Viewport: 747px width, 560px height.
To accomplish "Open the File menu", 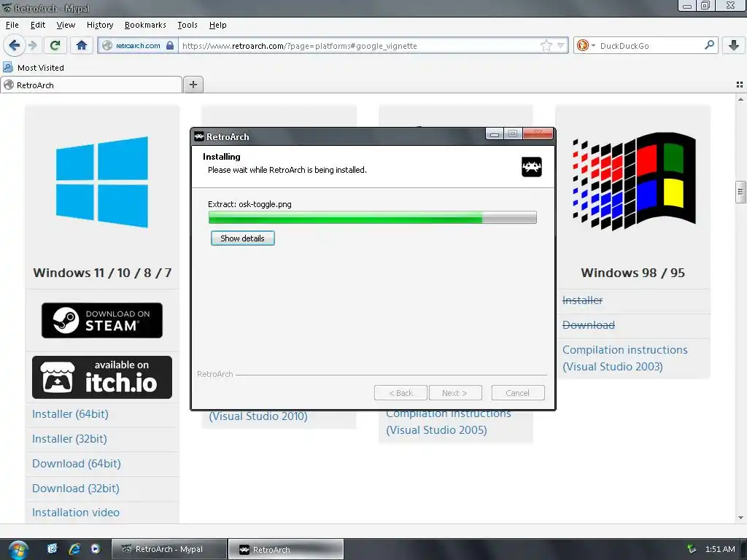I will pos(12,25).
